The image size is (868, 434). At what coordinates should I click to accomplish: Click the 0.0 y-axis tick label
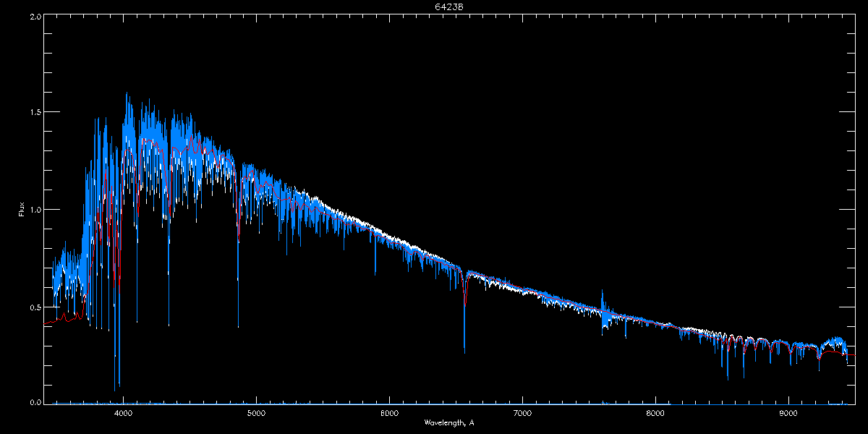coord(34,403)
